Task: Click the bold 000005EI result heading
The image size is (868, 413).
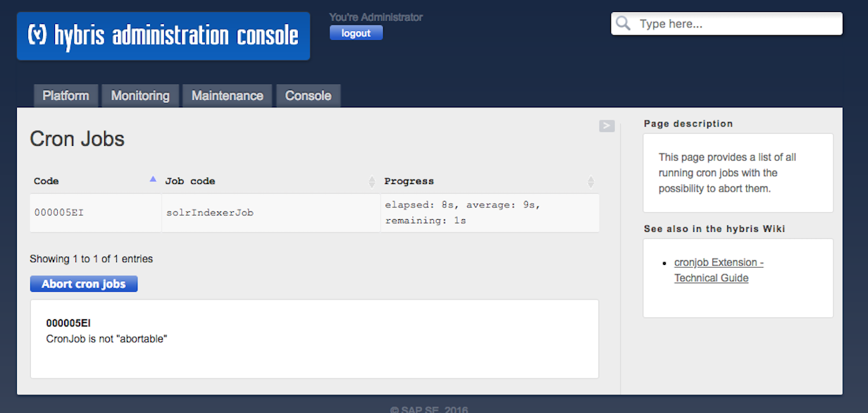Action: (68, 323)
